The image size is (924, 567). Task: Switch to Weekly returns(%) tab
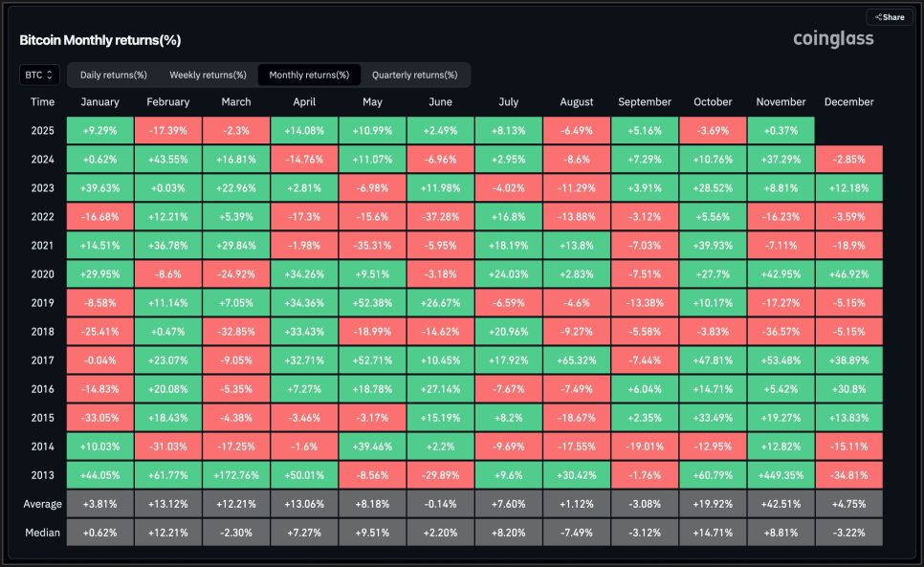208,75
